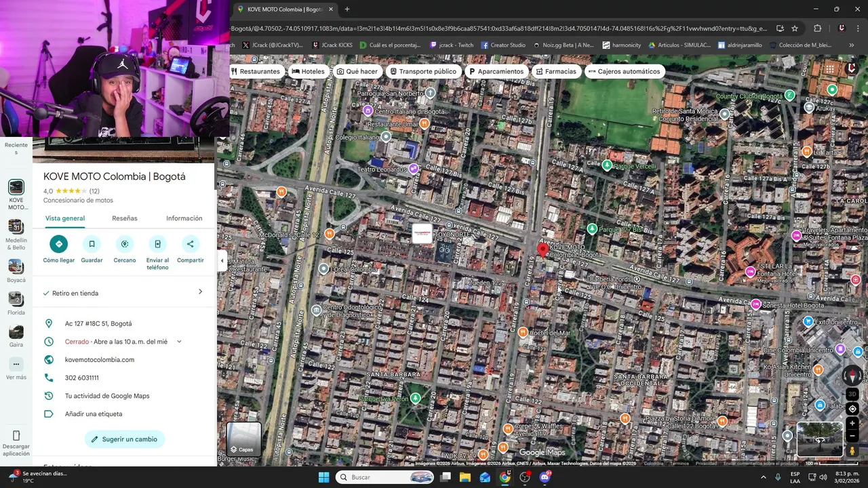This screenshot has height=488, width=868.
Task: Filter map by Aparcamientos chip
Action: pyautogui.click(x=496, y=71)
